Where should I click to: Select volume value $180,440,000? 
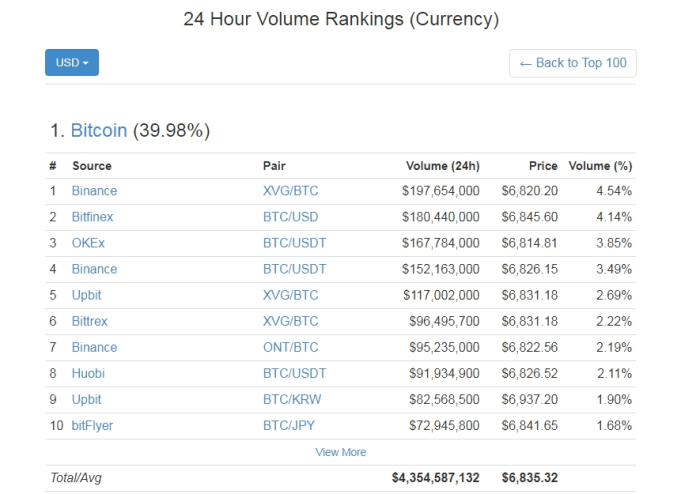pos(441,217)
